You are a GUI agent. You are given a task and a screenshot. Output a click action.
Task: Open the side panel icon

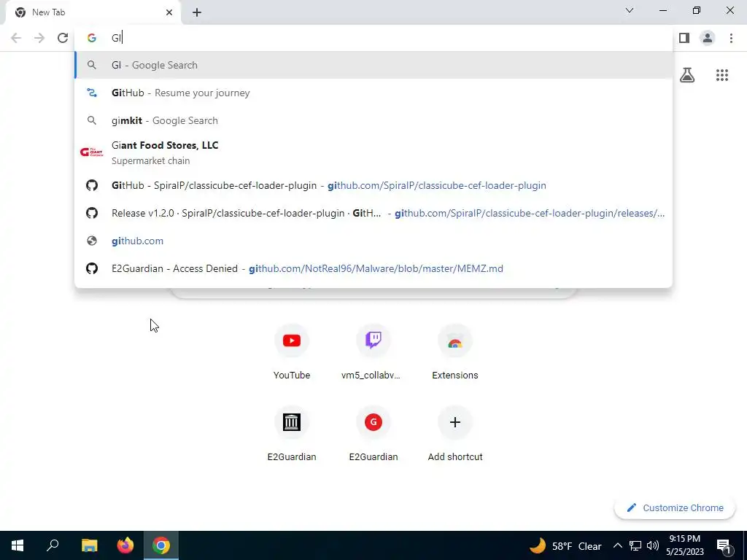click(x=684, y=38)
